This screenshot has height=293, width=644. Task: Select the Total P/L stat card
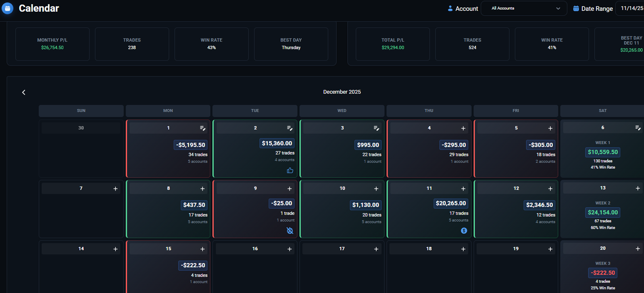pos(392,44)
